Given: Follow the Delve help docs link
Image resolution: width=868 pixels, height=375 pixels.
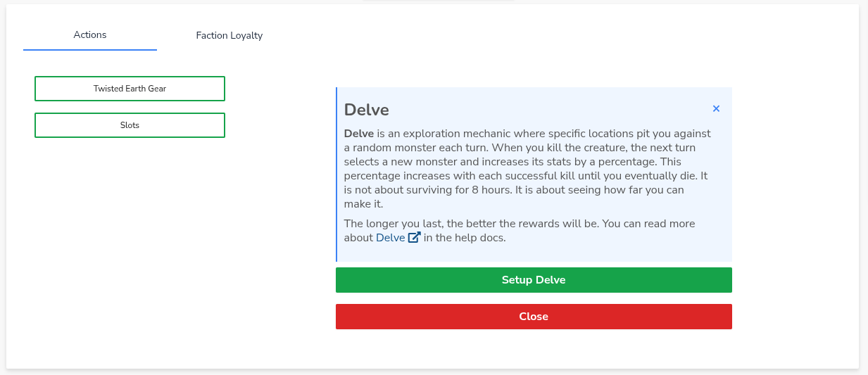Looking at the screenshot, I should tap(391, 238).
